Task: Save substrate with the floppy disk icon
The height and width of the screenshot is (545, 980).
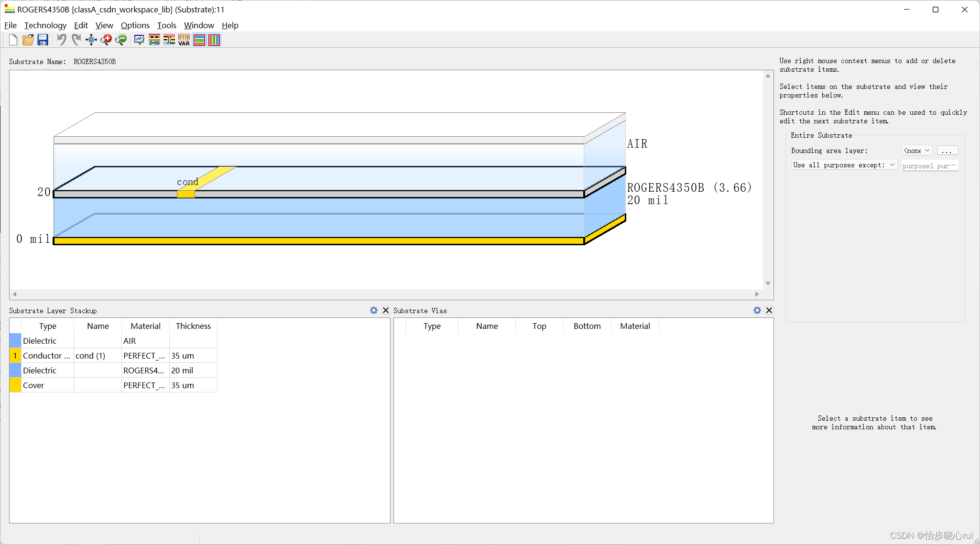Action: [43, 40]
